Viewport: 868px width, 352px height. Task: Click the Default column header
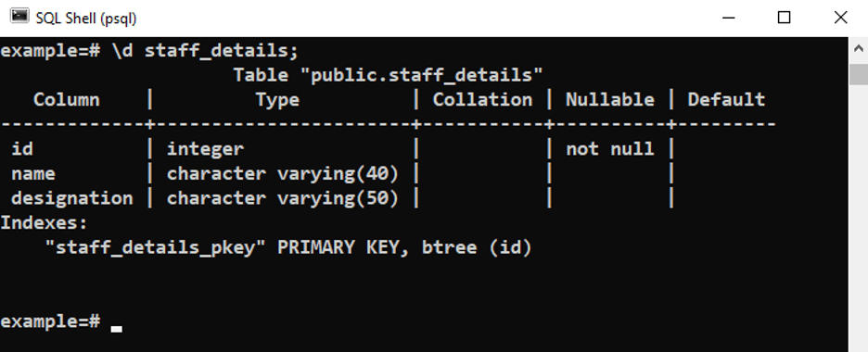726,99
